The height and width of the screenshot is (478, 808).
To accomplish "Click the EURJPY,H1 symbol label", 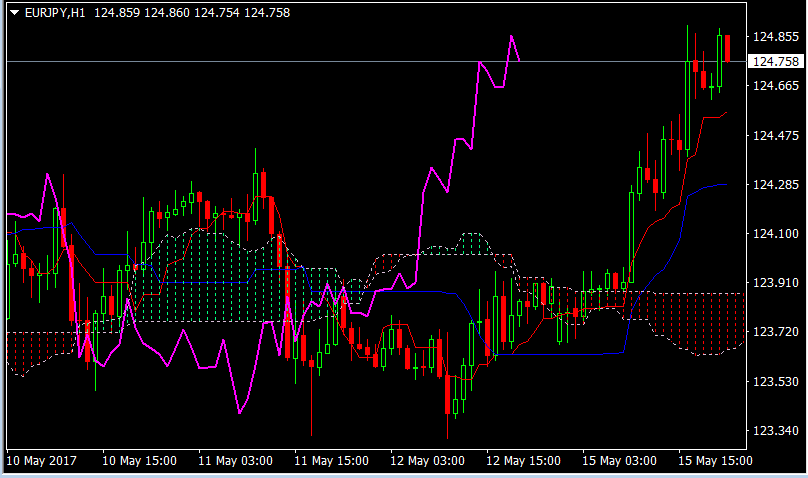I will 55,12.
